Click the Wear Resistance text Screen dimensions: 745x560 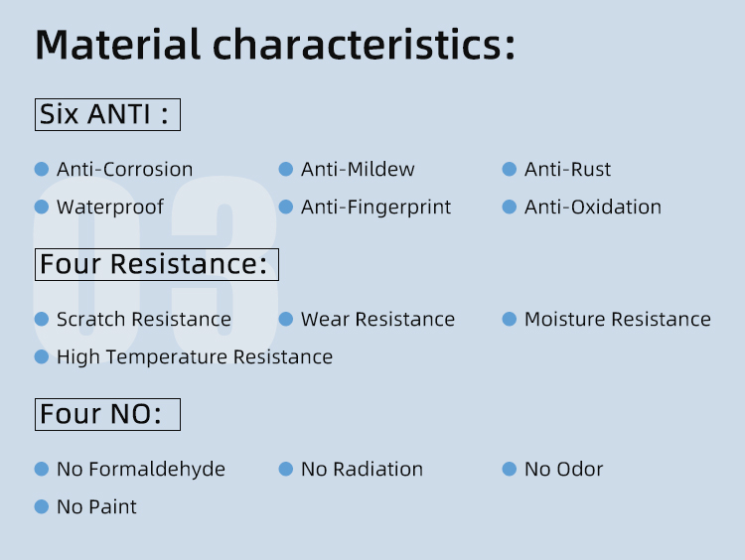[x=377, y=319]
